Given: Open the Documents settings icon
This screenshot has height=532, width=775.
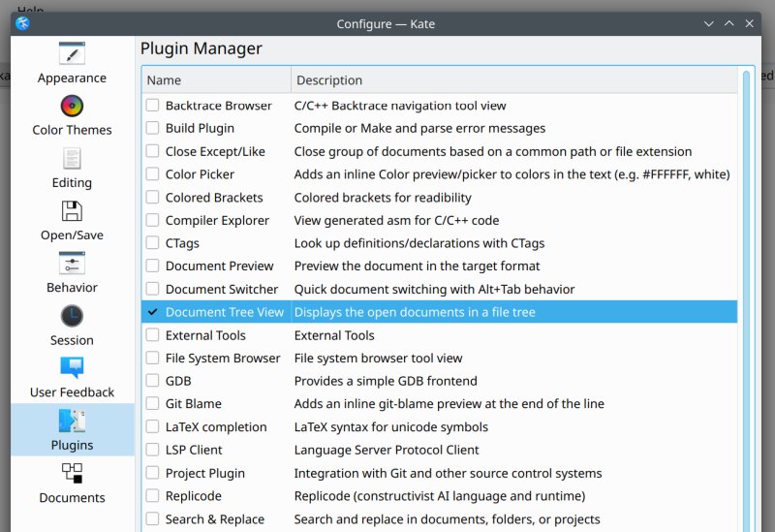Looking at the screenshot, I should point(72,473).
